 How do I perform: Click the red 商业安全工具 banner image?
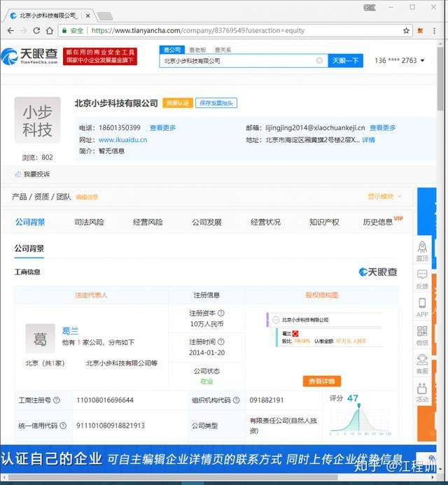tap(100, 56)
